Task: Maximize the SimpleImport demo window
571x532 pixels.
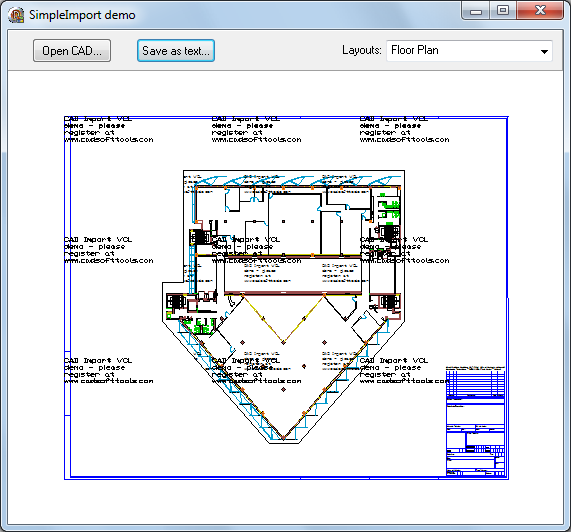Action: click(503, 10)
